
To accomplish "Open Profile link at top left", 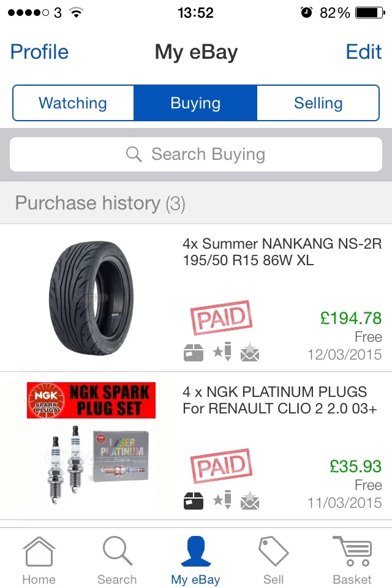I will click(39, 51).
